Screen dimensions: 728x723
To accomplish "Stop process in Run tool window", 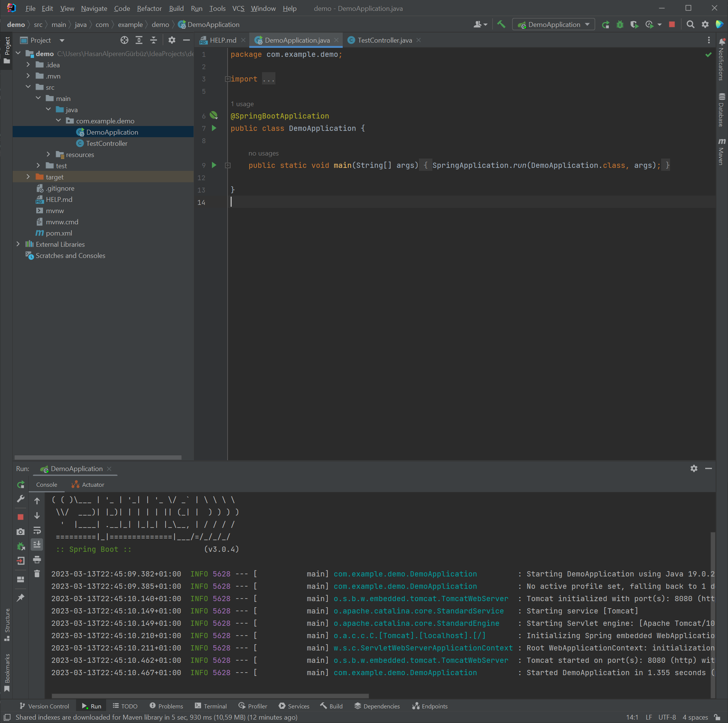I will [x=21, y=517].
